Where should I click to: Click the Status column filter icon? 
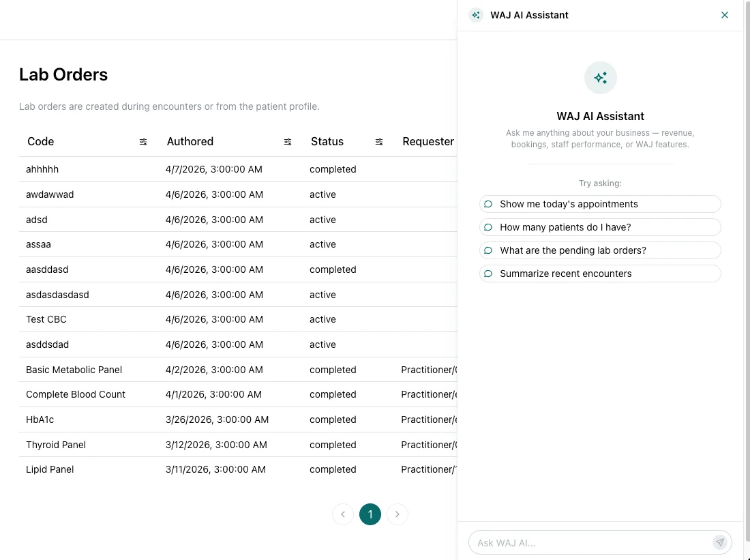379,142
